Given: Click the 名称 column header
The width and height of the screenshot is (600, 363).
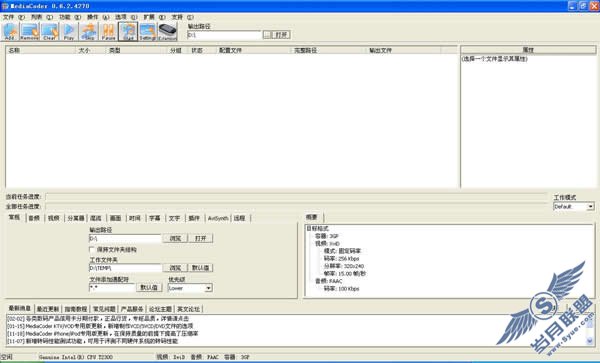Looking at the screenshot, I should click(40, 50).
